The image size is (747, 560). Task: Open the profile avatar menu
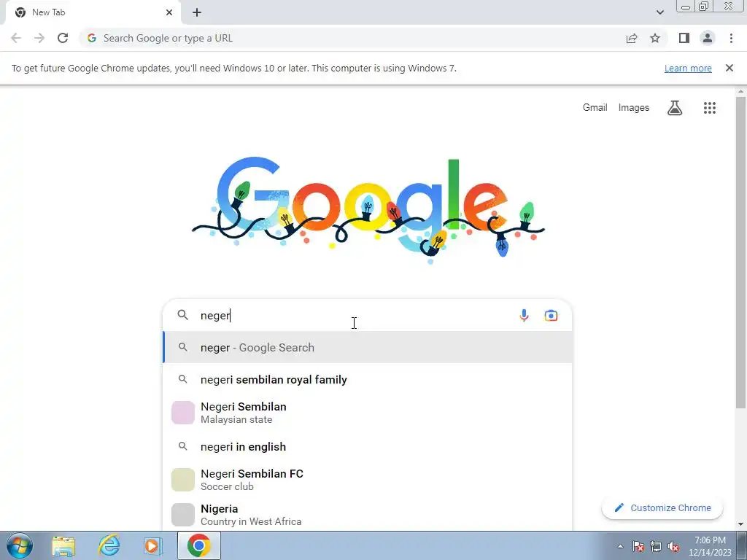click(708, 38)
